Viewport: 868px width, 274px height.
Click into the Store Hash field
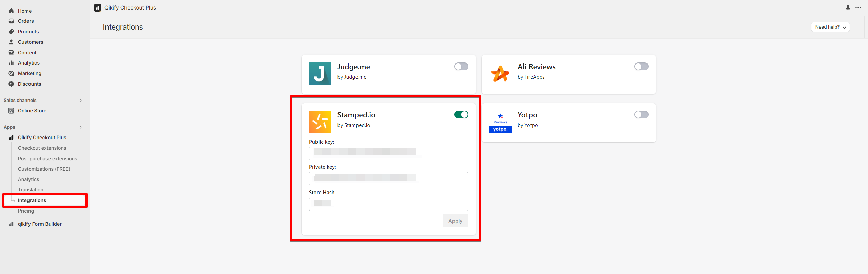388,204
